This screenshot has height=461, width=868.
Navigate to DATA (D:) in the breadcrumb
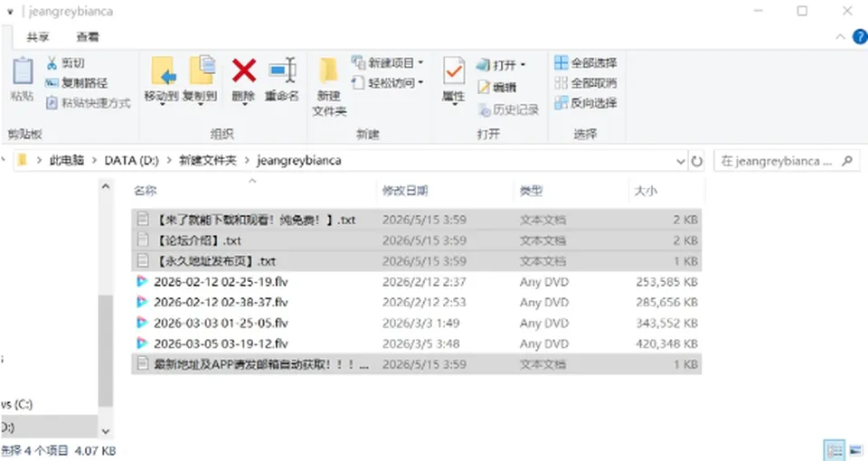(x=131, y=161)
